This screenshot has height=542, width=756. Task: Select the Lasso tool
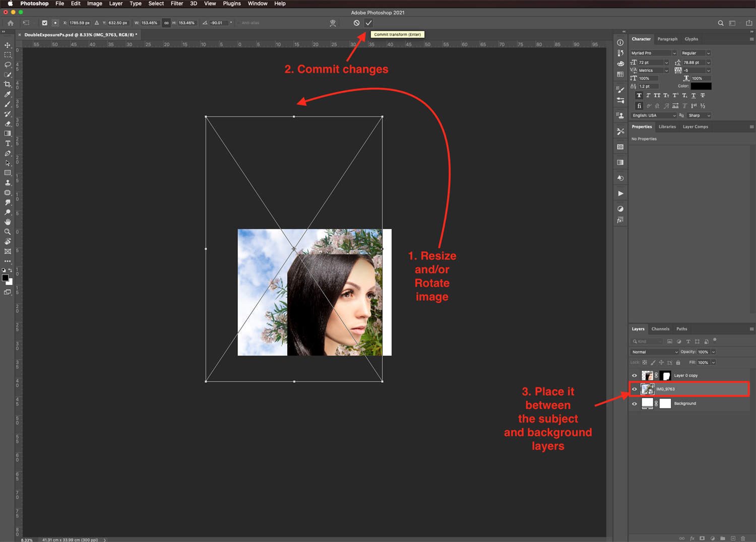[x=8, y=64]
